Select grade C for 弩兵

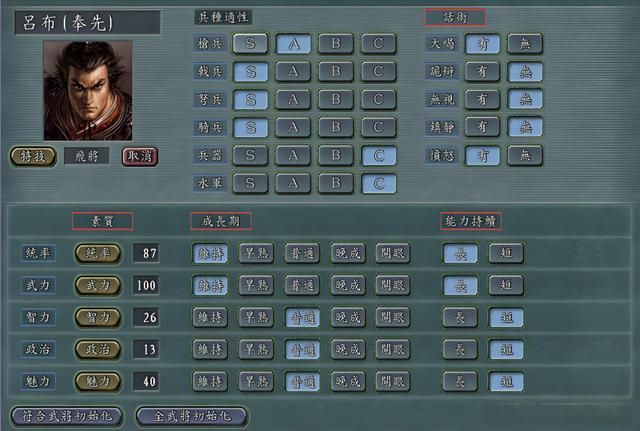378,99
